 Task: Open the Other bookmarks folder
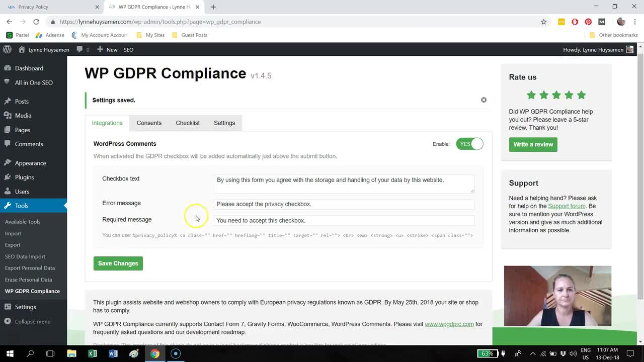coord(613,35)
